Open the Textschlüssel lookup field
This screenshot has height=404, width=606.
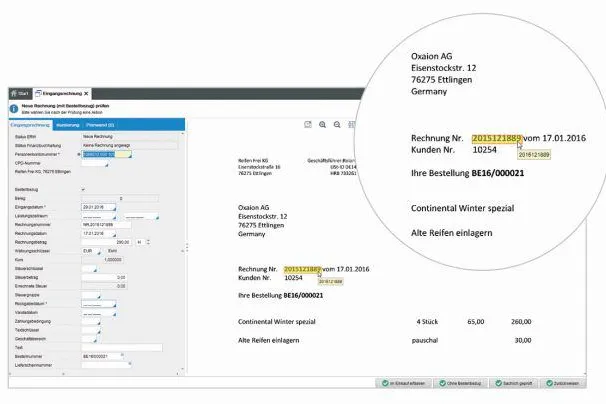(91, 330)
